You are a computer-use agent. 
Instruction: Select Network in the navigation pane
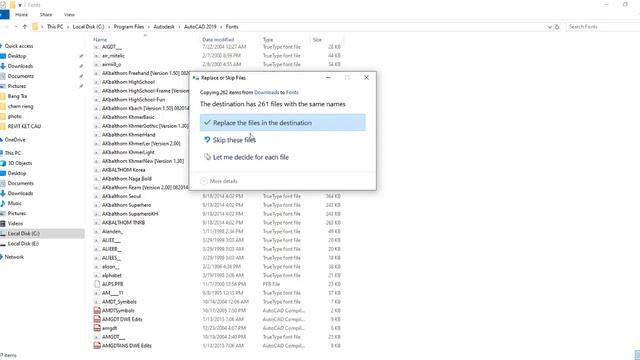click(x=14, y=257)
